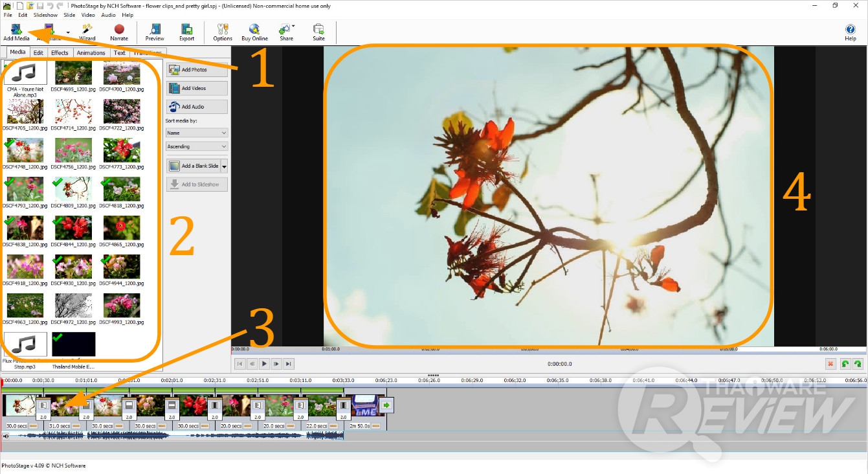
Task: Select the DSCF4773_1200.jpg thumbnail
Action: (x=122, y=151)
